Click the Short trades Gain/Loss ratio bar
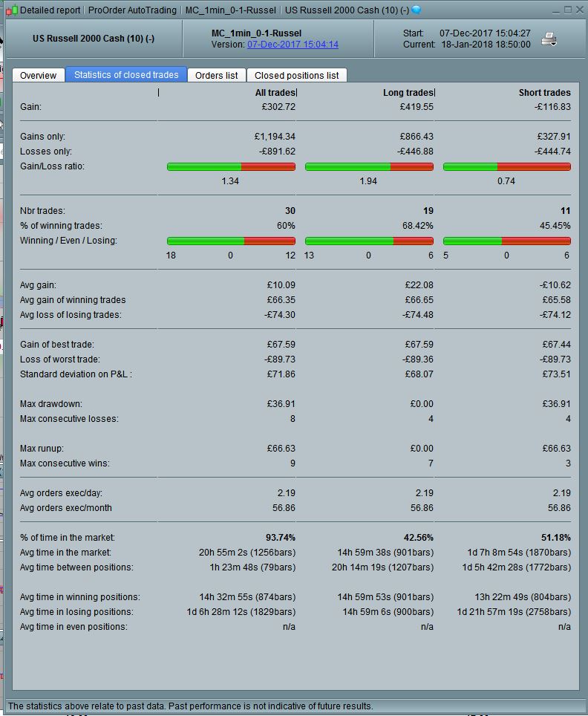Image resolution: width=588 pixels, height=716 pixels. [x=507, y=166]
